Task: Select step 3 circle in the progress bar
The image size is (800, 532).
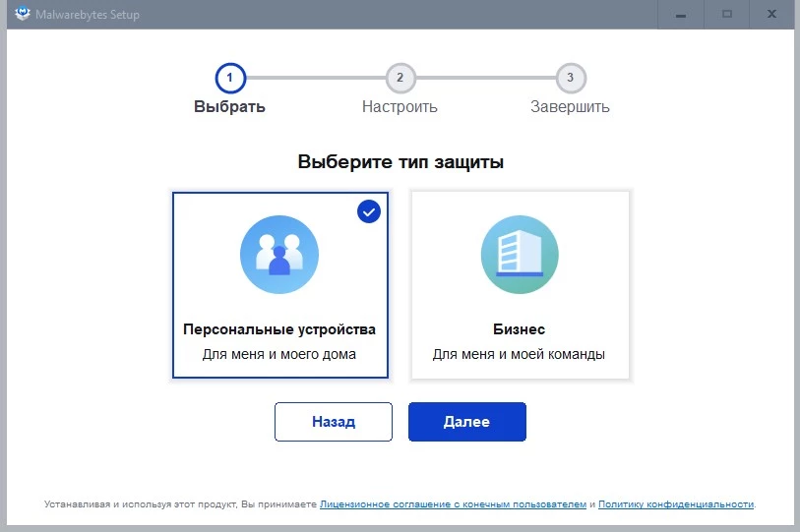Action: point(570,77)
